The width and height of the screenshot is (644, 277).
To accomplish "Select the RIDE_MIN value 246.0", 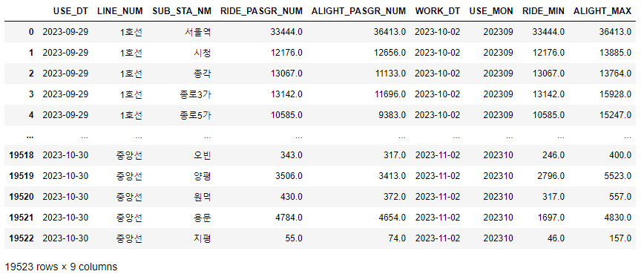I will pos(553,155).
